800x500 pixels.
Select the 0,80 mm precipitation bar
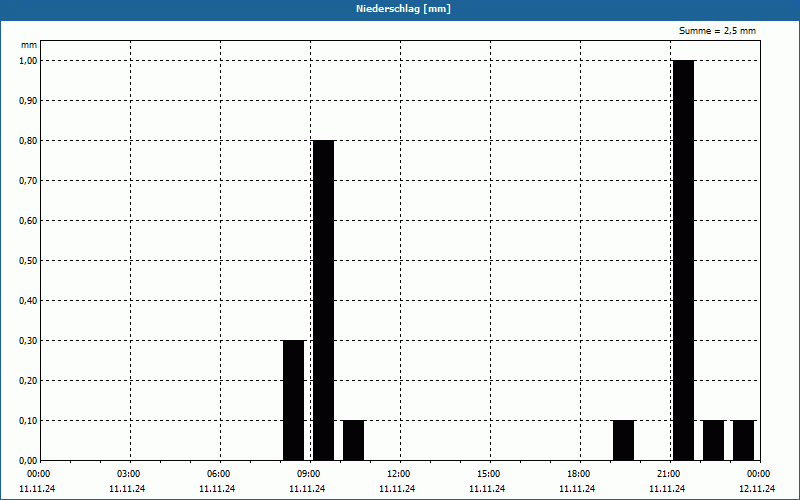pyautogui.click(x=323, y=301)
